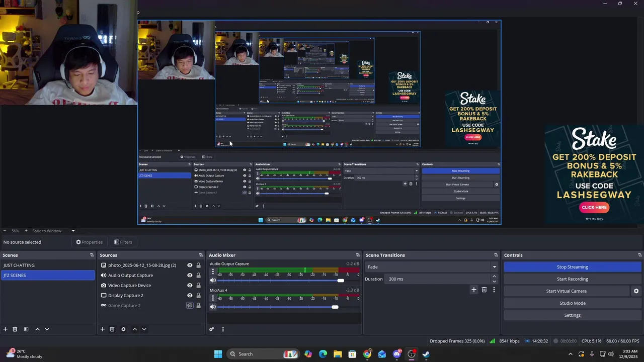Zoom out preview with the minus icon

click(x=5, y=231)
